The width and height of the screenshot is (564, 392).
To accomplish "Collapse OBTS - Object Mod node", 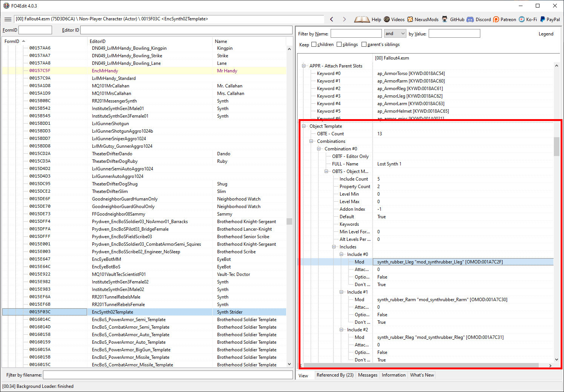I will tap(326, 171).
